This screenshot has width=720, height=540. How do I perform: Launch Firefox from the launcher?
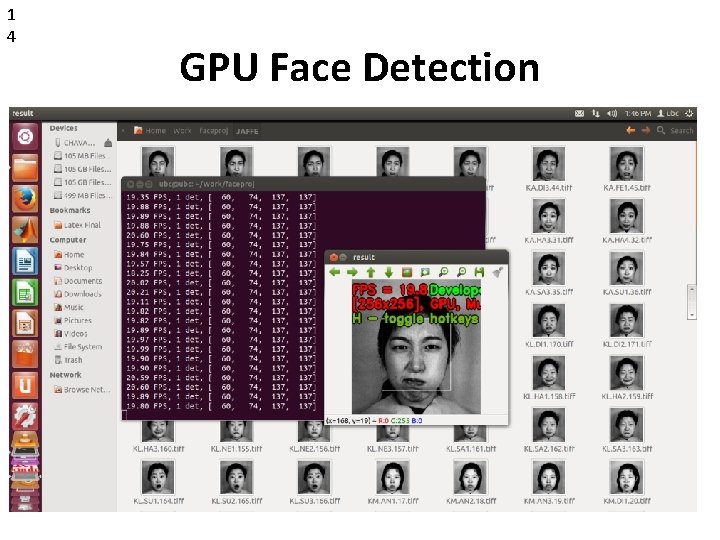[x=25, y=199]
